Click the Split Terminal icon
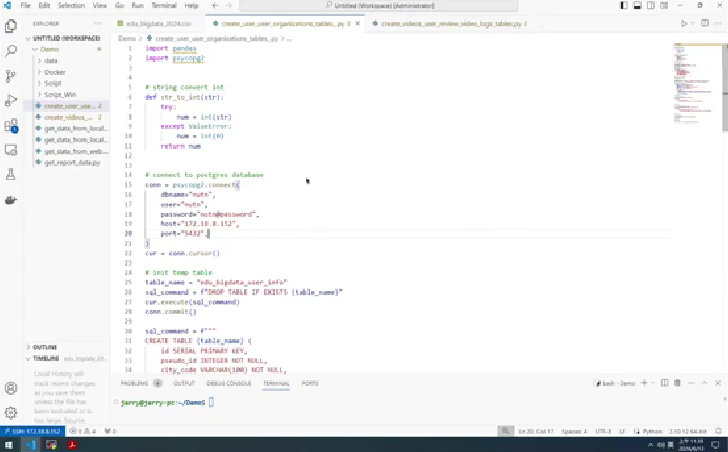 (x=664, y=383)
